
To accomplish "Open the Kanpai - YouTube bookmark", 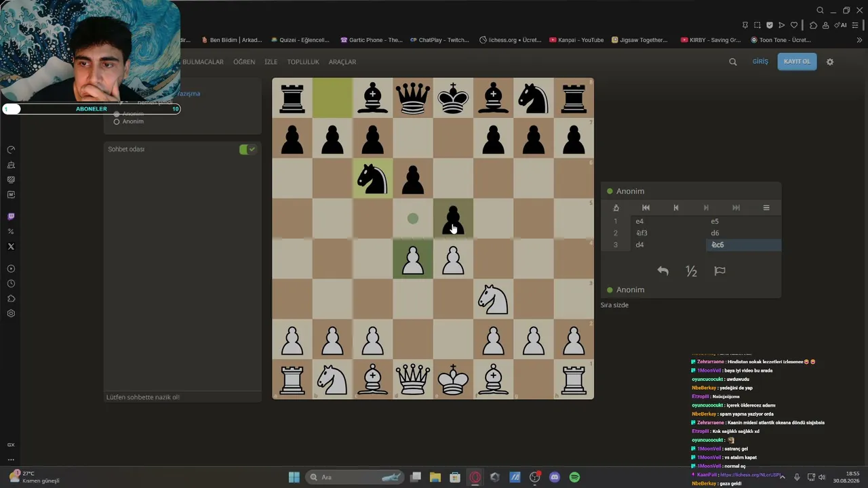I will coord(576,40).
